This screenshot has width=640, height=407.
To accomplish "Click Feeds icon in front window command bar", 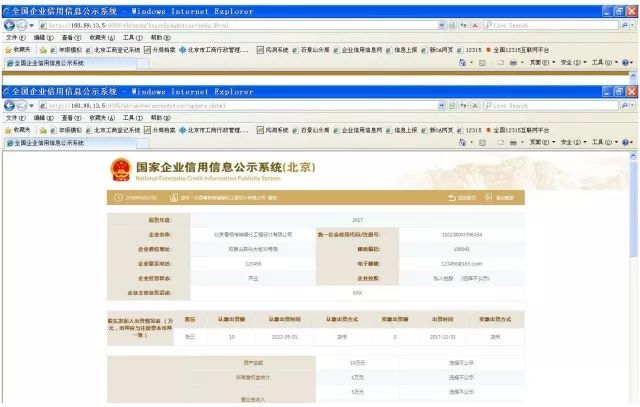I will coord(482,142).
